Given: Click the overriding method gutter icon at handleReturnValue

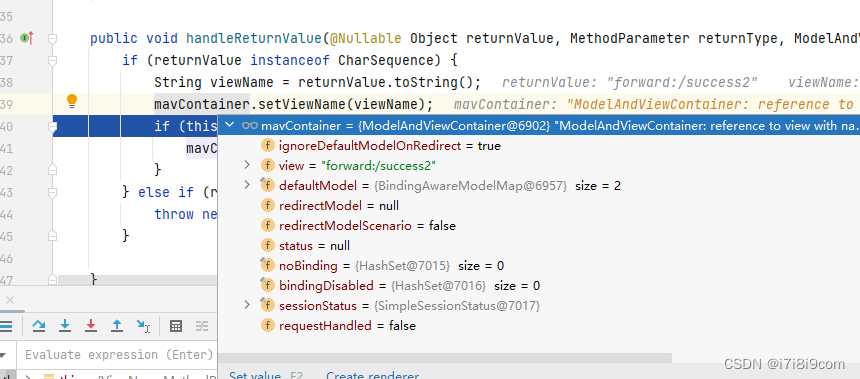Looking at the screenshot, I should (x=27, y=38).
